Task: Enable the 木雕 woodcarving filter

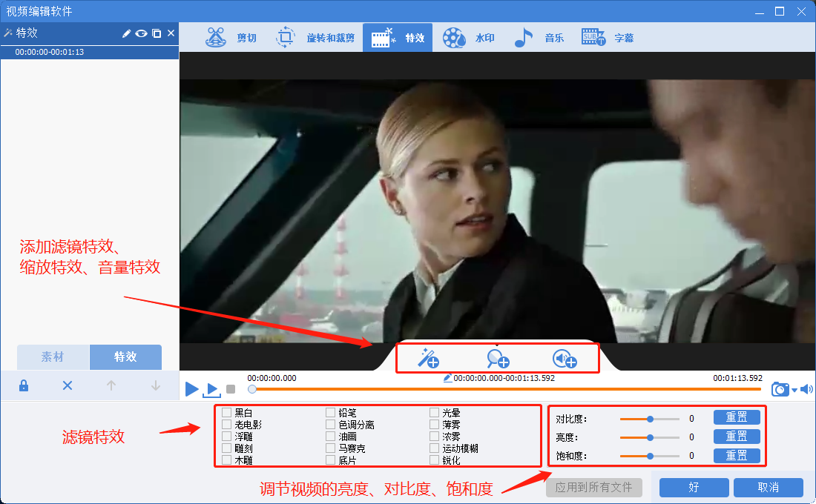Action: point(226,460)
